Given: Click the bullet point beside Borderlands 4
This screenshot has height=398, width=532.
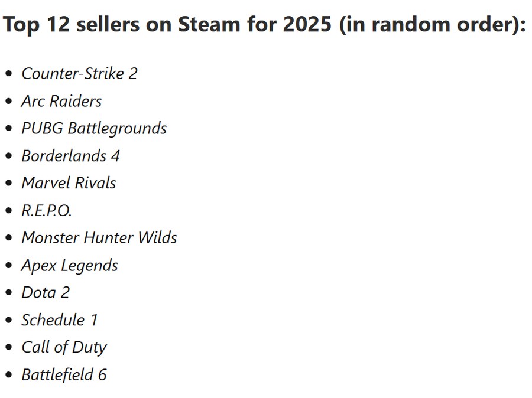Looking at the screenshot, I should point(8,156).
